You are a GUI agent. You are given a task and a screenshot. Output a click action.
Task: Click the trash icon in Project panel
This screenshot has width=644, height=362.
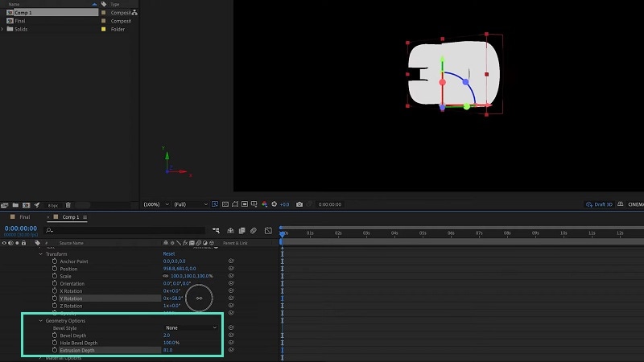pos(68,205)
